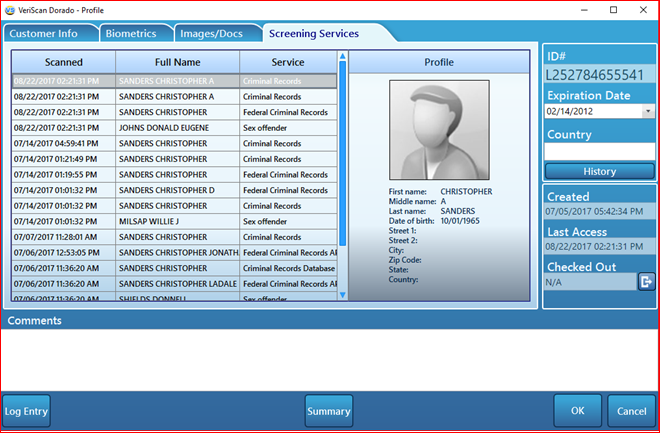Click the first name value CHRISTOPHER in profile
660x433 pixels.
tap(466, 191)
